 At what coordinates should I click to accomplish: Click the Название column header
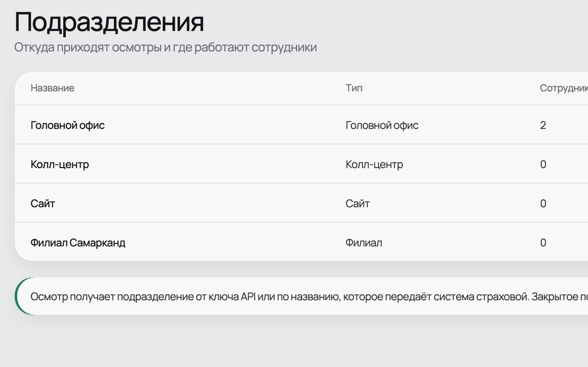(53, 88)
